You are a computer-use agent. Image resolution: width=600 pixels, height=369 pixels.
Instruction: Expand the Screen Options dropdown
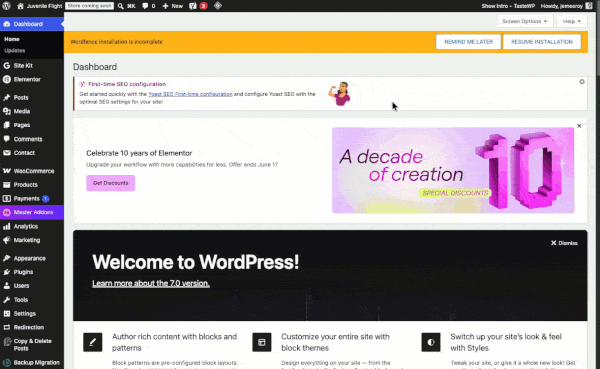tap(525, 21)
